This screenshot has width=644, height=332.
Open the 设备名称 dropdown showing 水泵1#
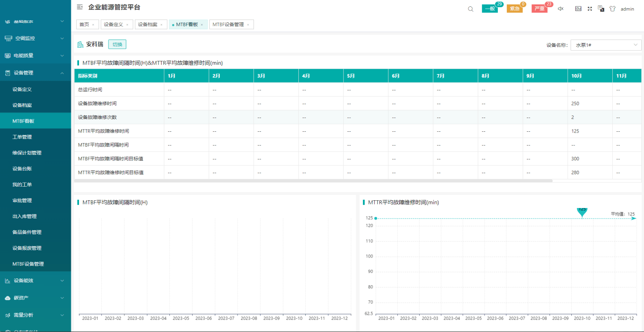point(606,45)
